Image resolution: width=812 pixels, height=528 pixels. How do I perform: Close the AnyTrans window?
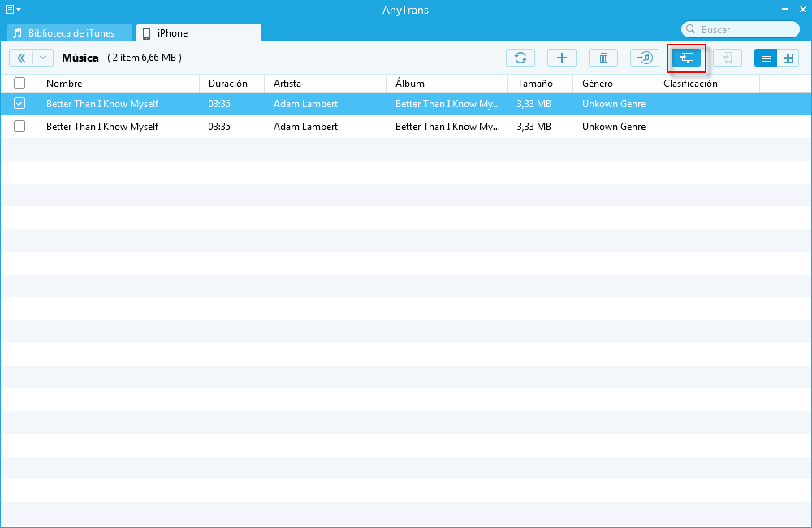pyautogui.click(x=803, y=9)
